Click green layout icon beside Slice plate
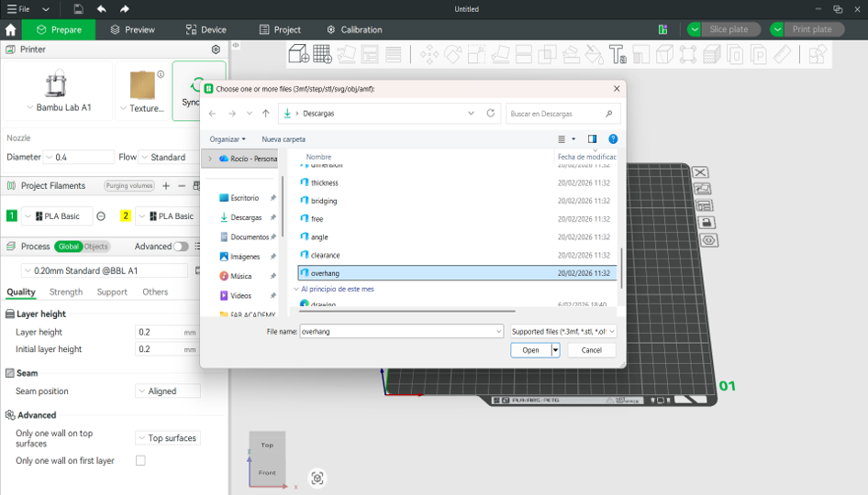Screen dimensions: 868x495 click(x=662, y=29)
